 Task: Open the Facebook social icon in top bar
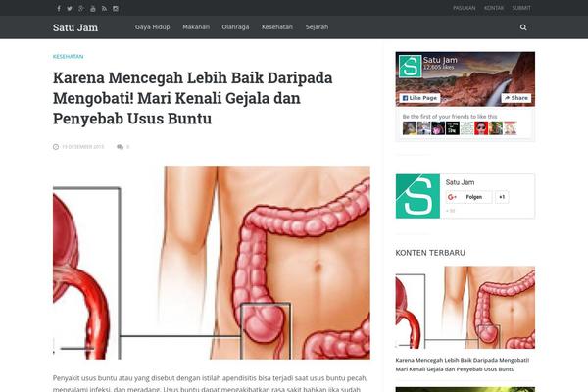click(59, 8)
